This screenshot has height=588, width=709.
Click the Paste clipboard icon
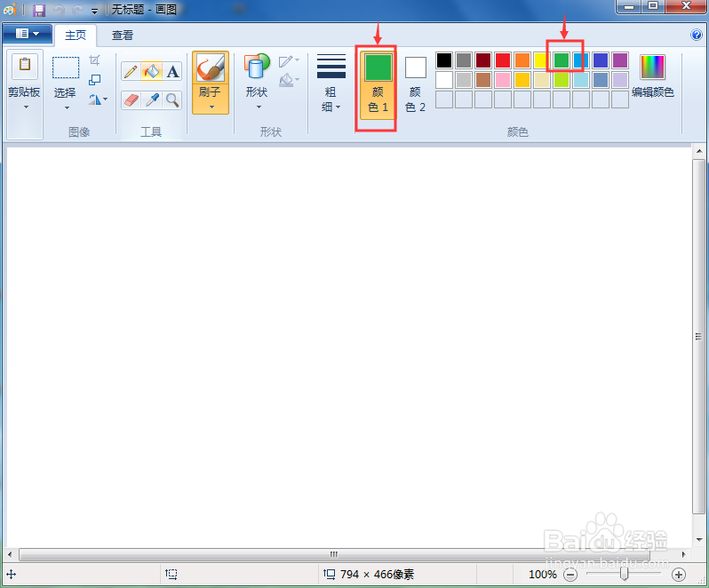click(25, 64)
